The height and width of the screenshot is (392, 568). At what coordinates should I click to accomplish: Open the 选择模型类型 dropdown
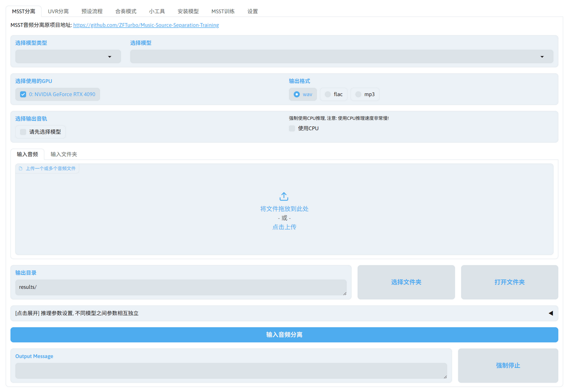(x=68, y=56)
